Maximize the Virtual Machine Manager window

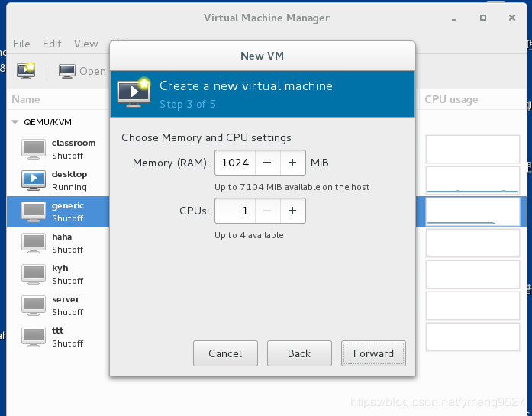pyautogui.click(x=483, y=18)
